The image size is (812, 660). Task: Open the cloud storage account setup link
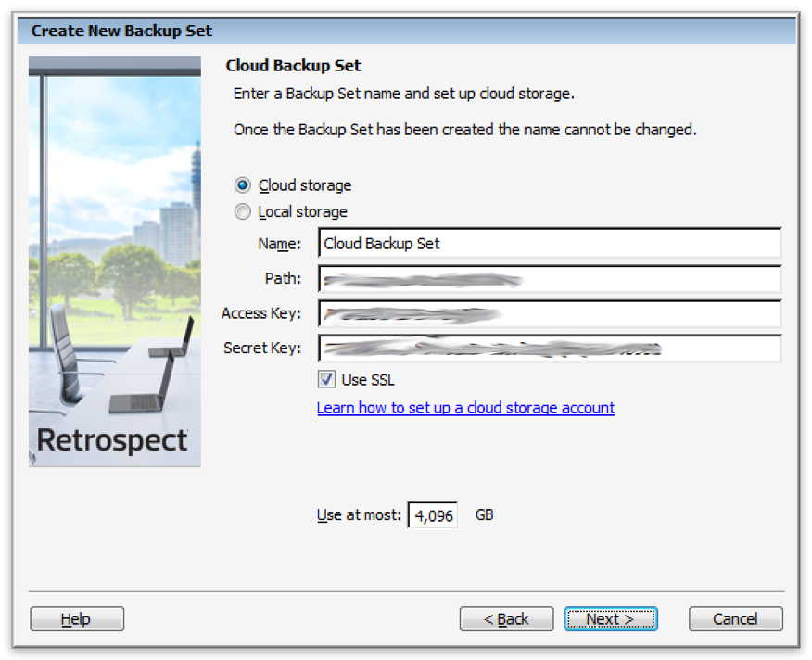click(465, 408)
